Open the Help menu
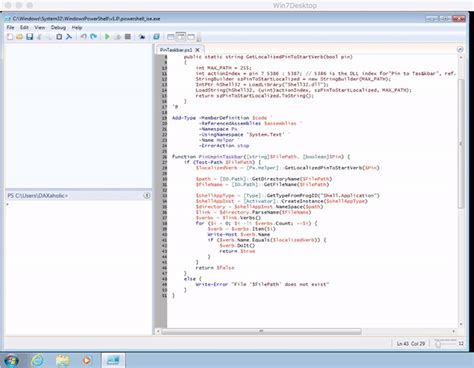The width and height of the screenshot is (474, 368). pyautogui.click(x=77, y=27)
